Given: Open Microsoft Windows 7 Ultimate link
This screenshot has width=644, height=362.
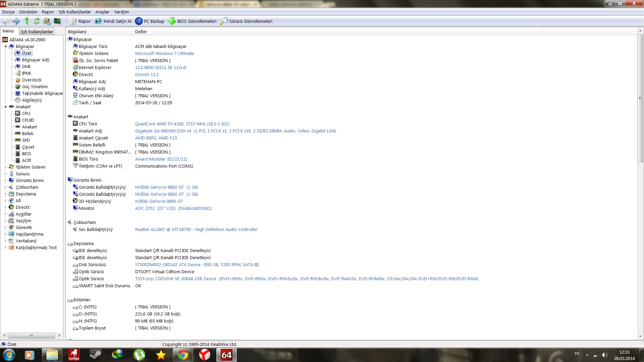Looking at the screenshot, I should (164, 53).
